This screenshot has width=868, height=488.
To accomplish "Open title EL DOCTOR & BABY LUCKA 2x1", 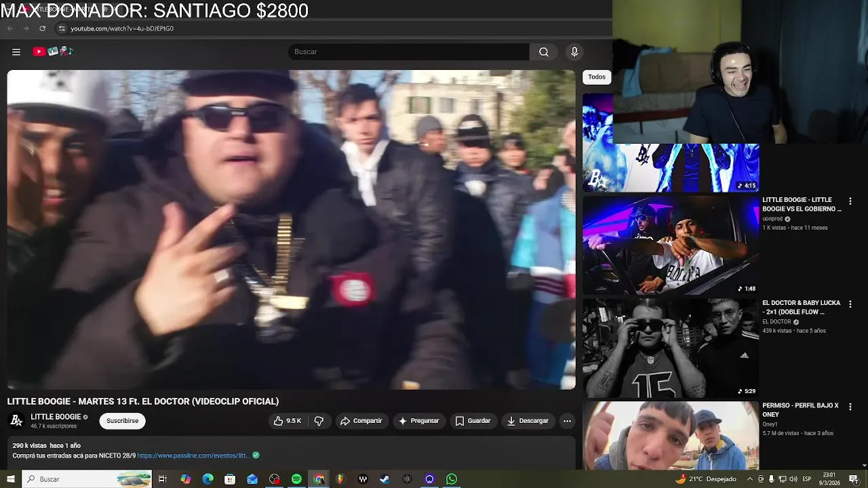I will (x=801, y=307).
